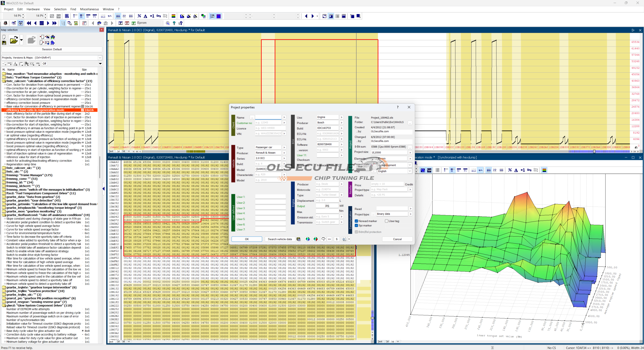This screenshot has height=350, width=644.
Task: Click the clipboard paste icon in dialog
Action: (298, 239)
